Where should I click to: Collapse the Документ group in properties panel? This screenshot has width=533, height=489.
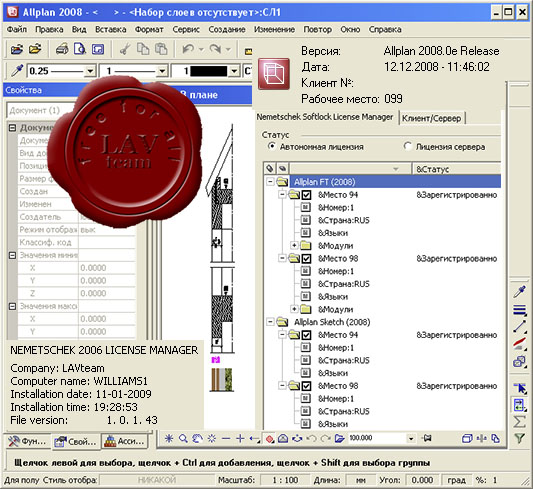tap(13, 128)
